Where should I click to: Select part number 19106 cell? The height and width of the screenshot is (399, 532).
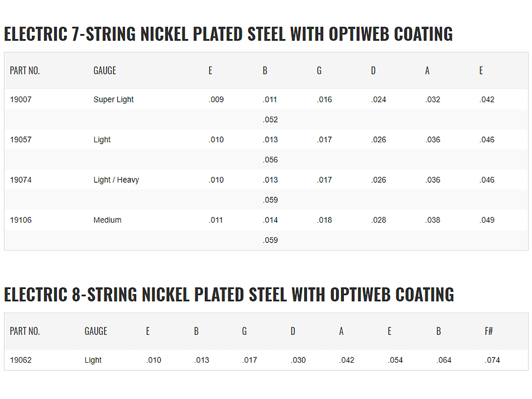click(x=21, y=220)
